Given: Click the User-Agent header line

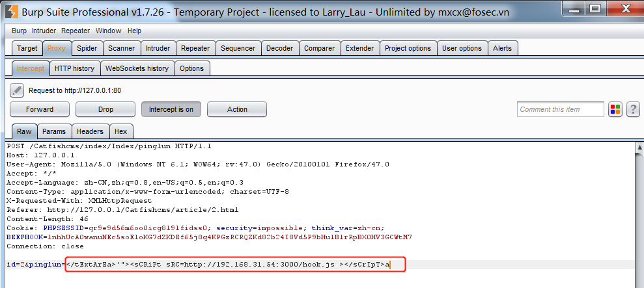Looking at the screenshot, I should [x=198, y=164].
